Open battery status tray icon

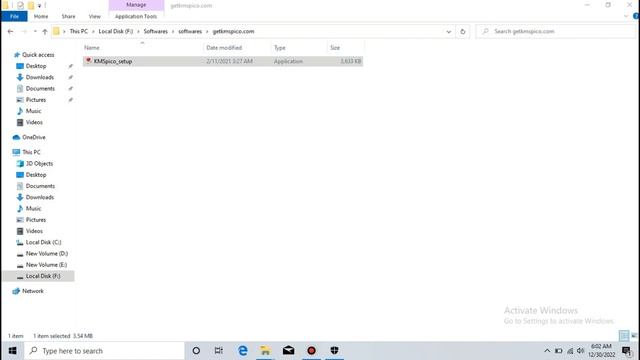pyautogui.click(x=559, y=351)
